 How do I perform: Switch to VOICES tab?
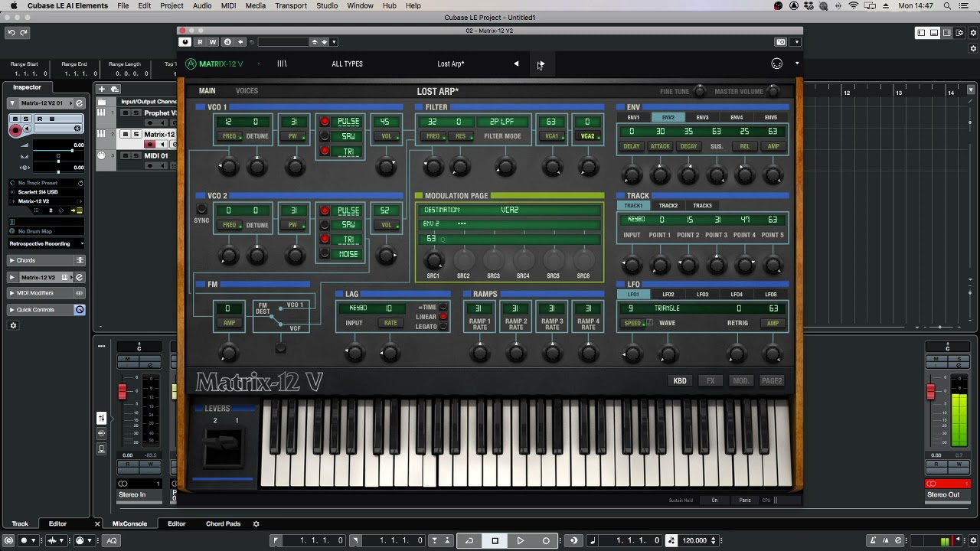pos(247,90)
